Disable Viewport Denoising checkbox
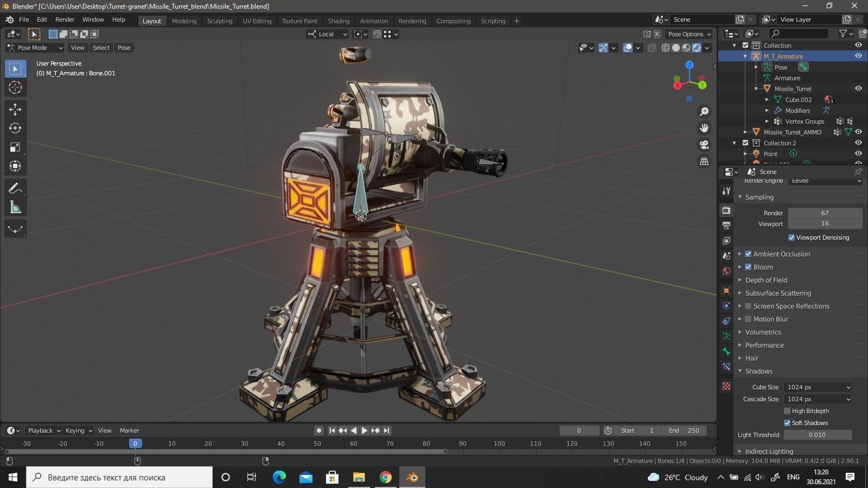The width and height of the screenshot is (868, 488). point(792,237)
